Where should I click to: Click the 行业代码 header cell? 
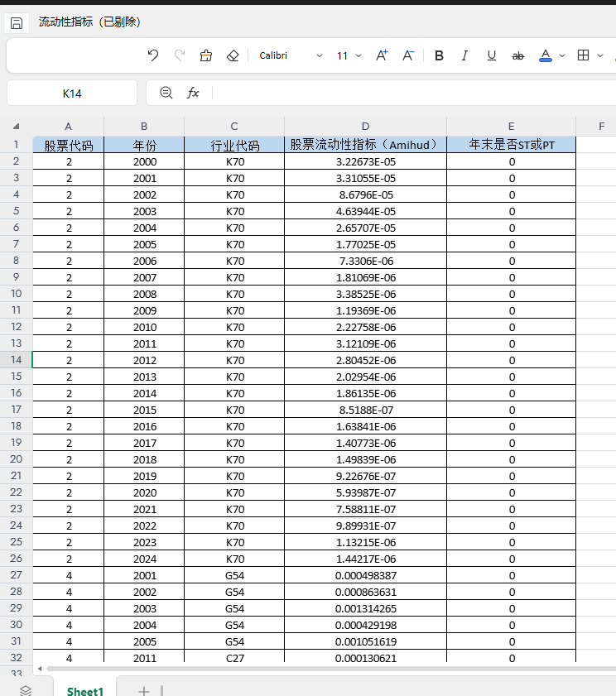point(234,145)
